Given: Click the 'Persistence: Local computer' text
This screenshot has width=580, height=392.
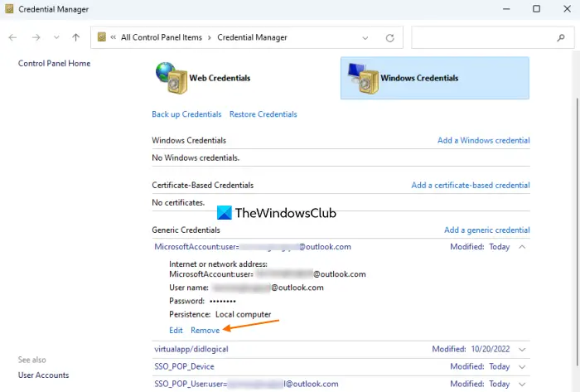Looking at the screenshot, I should pyautogui.click(x=220, y=314).
